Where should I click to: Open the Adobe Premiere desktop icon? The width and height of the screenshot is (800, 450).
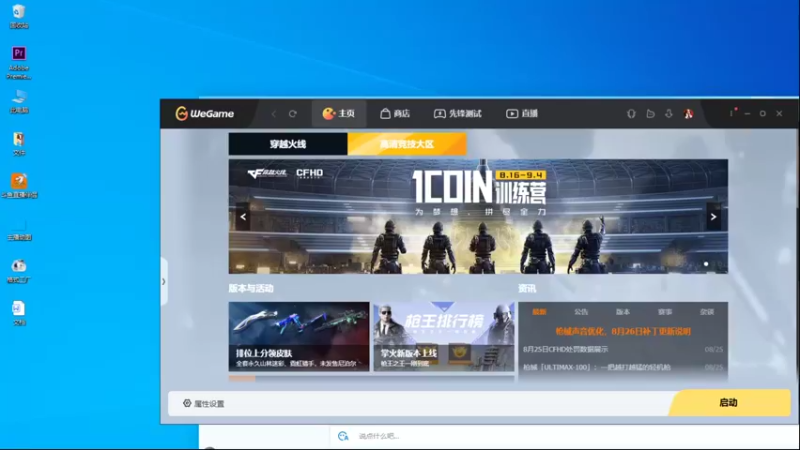tap(19, 63)
